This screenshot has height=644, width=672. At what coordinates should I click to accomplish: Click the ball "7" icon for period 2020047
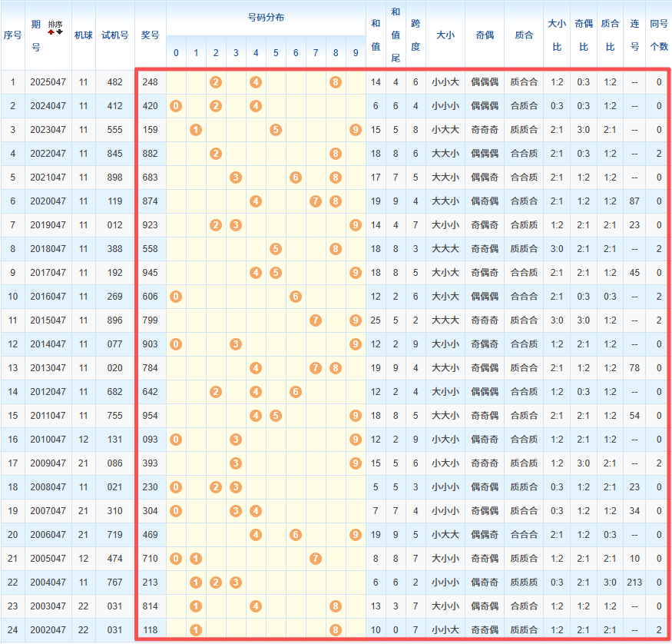(315, 201)
